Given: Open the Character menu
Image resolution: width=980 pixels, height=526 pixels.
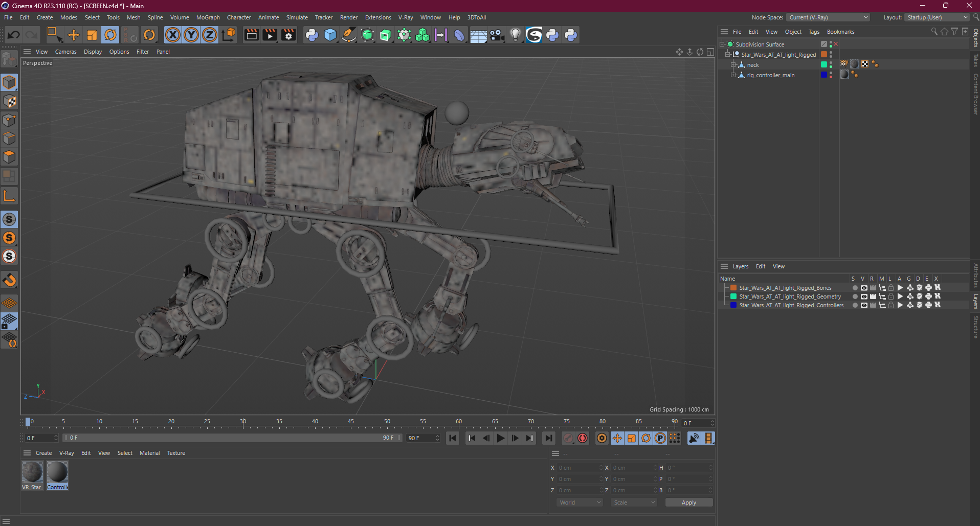Looking at the screenshot, I should click(x=239, y=17).
